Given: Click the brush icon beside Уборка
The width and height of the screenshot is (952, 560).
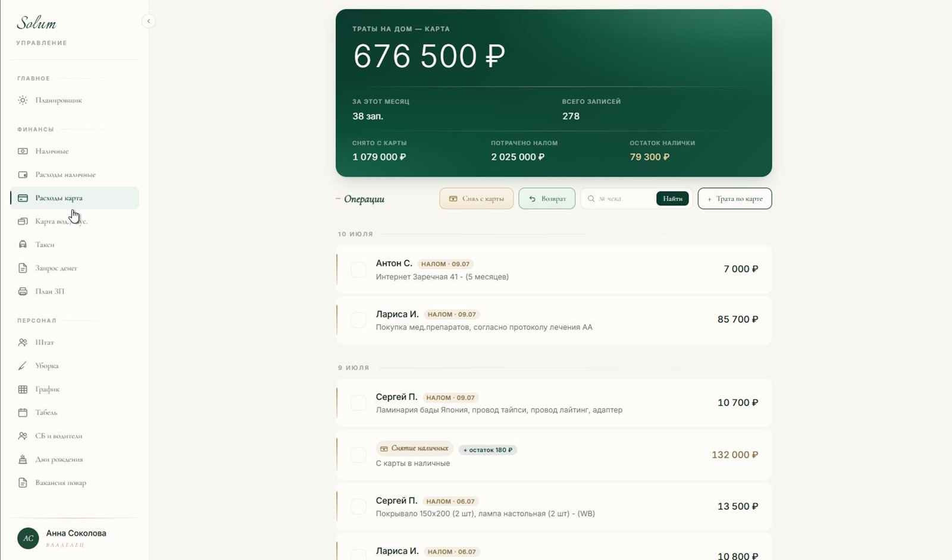Looking at the screenshot, I should pos(23,366).
